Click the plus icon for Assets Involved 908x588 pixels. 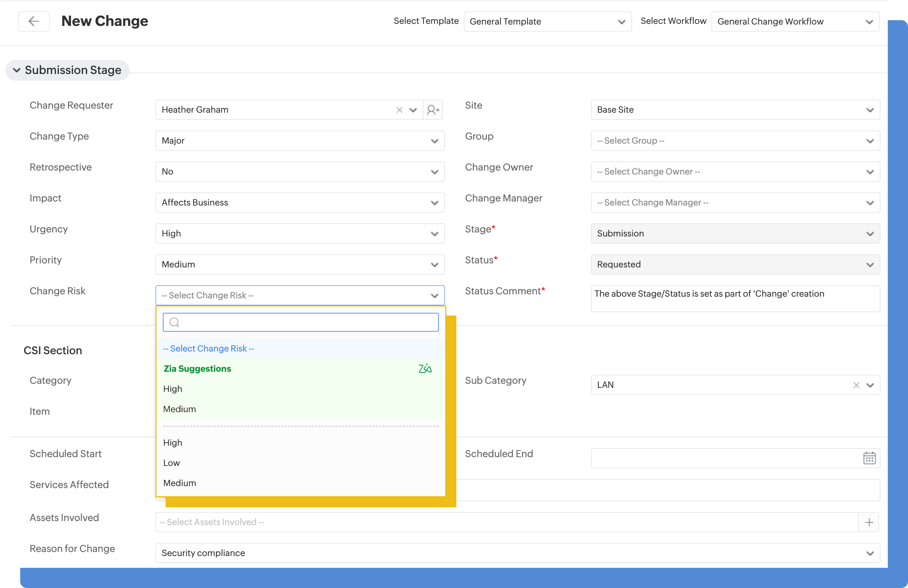click(869, 522)
